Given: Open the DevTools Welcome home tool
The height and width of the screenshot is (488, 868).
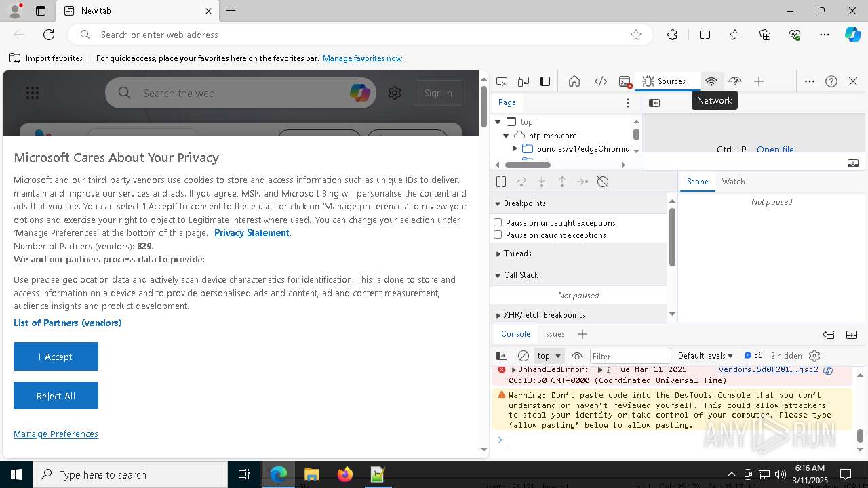Looking at the screenshot, I should click(574, 81).
